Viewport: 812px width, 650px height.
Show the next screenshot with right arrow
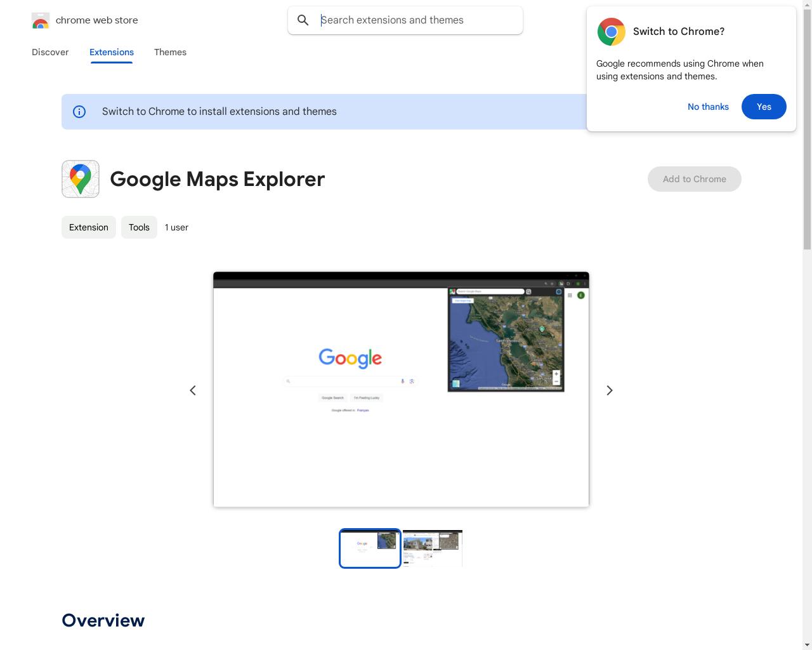[609, 390]
